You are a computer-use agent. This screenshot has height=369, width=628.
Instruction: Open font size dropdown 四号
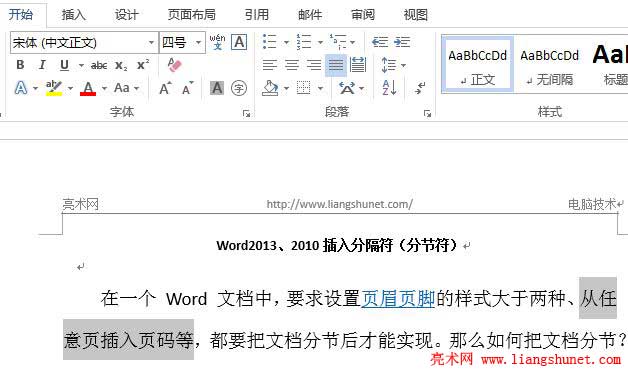click(198, 42)
